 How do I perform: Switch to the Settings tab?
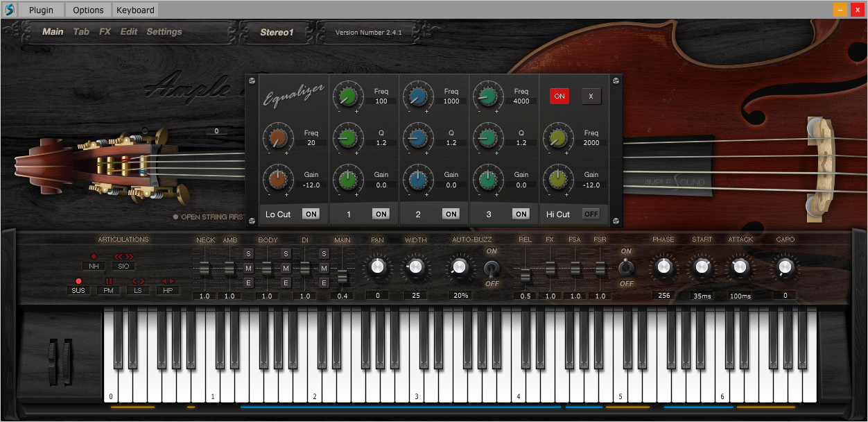164,32
